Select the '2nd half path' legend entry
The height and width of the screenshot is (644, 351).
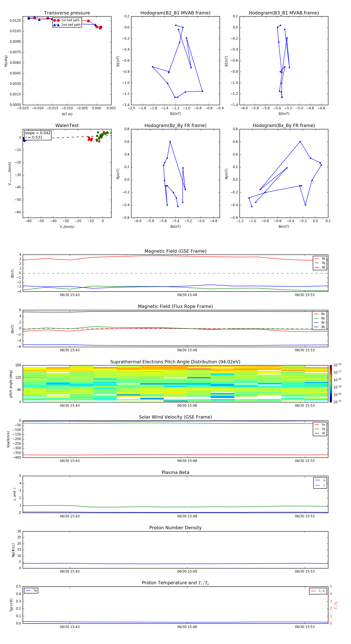click(67, 25)
